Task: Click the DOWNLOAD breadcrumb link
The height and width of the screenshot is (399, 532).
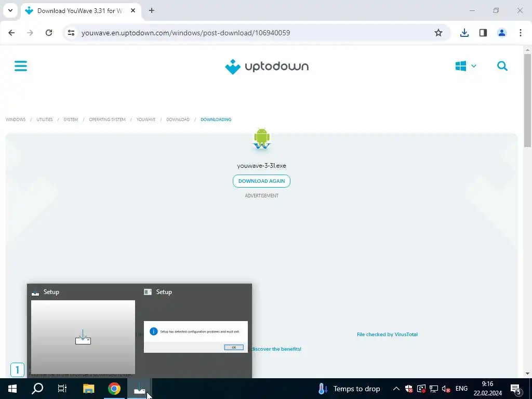Action: pos(178,119)
